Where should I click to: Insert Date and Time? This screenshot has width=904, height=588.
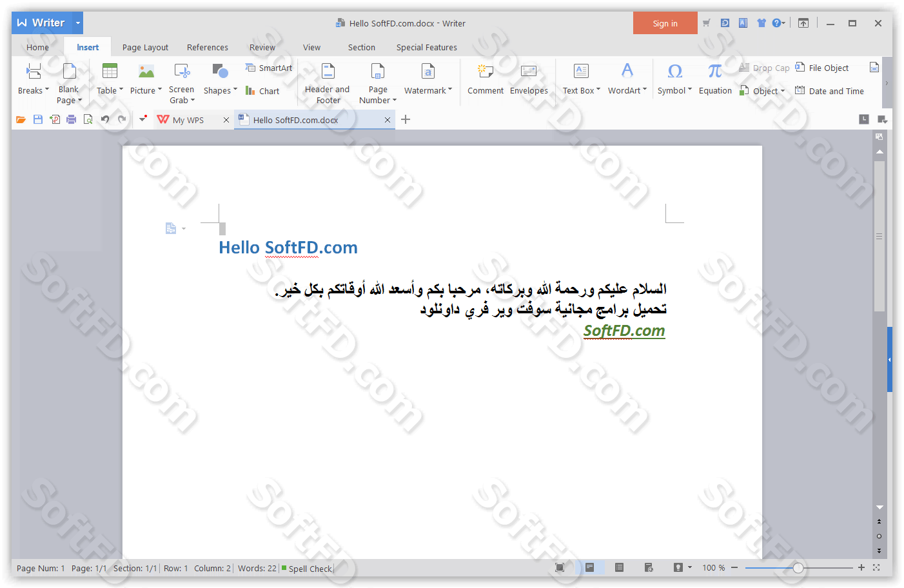point(829,91)
